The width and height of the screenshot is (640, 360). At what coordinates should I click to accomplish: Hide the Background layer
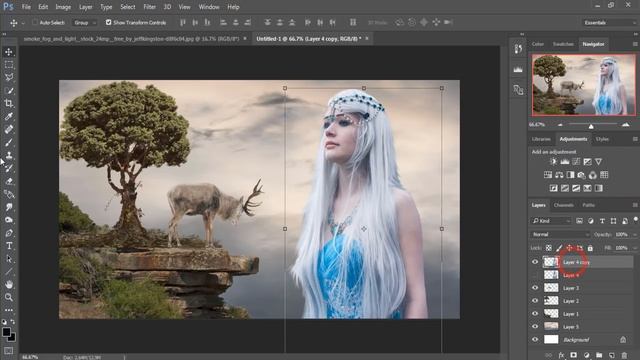[535, 340]
